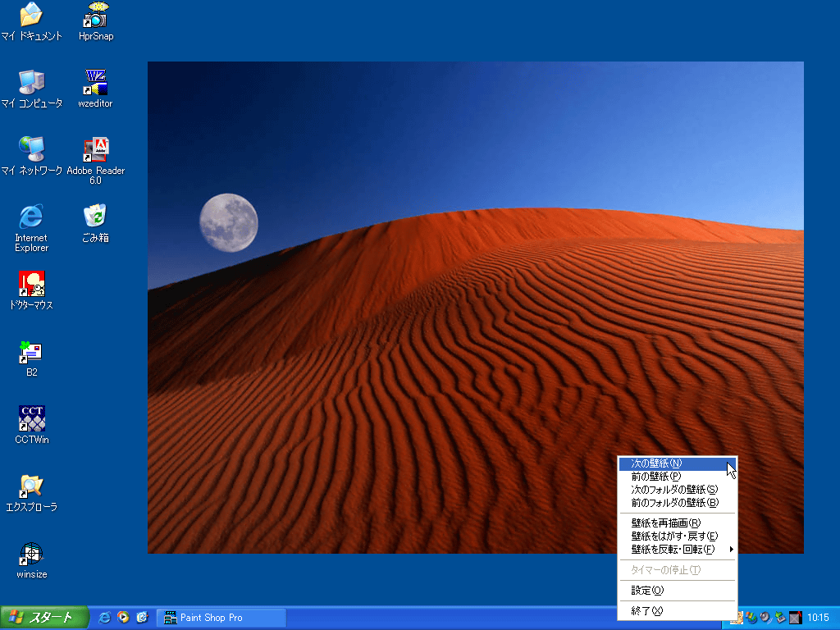Click the Windows flag tray icon
The height and width of the screenshot is (630, 840).
pos(751,618)
